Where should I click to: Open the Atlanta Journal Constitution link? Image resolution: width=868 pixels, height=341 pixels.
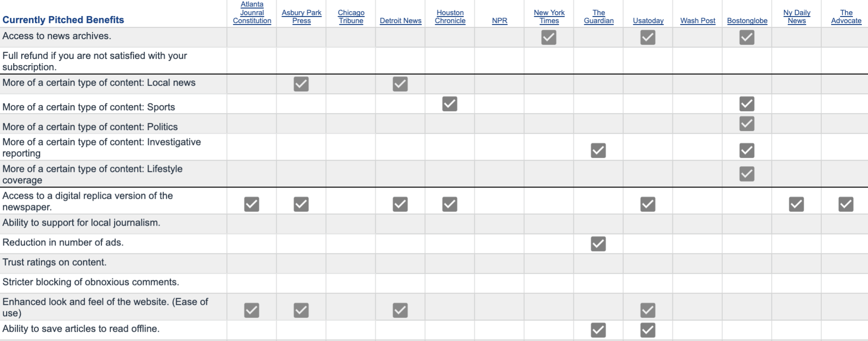coord(252,13)
